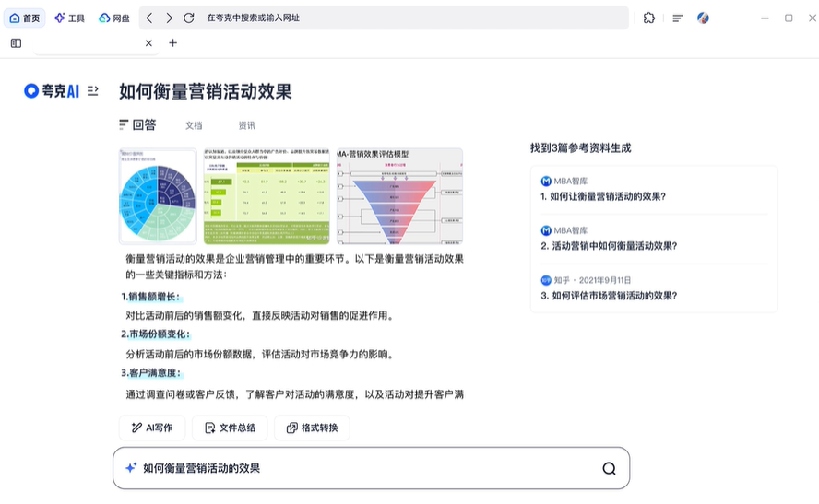Switch to the 资讯 tab
This screenshot has height=504, width=819.
[246, 125]
